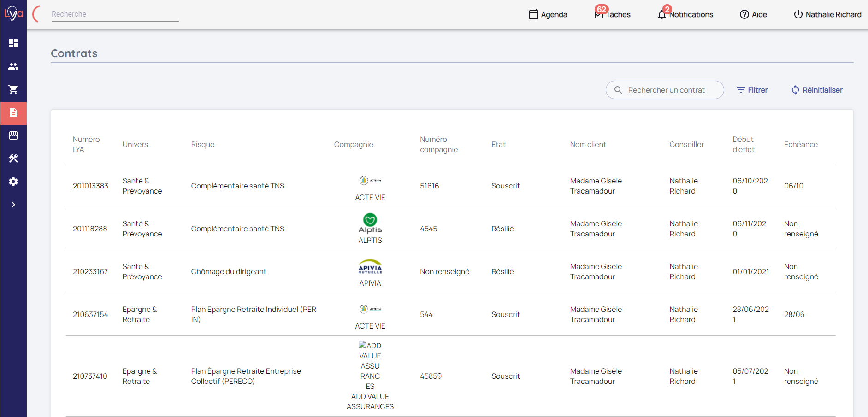
Task: Click the tools icon in sidebar
Action: click(x=13, y=159)
